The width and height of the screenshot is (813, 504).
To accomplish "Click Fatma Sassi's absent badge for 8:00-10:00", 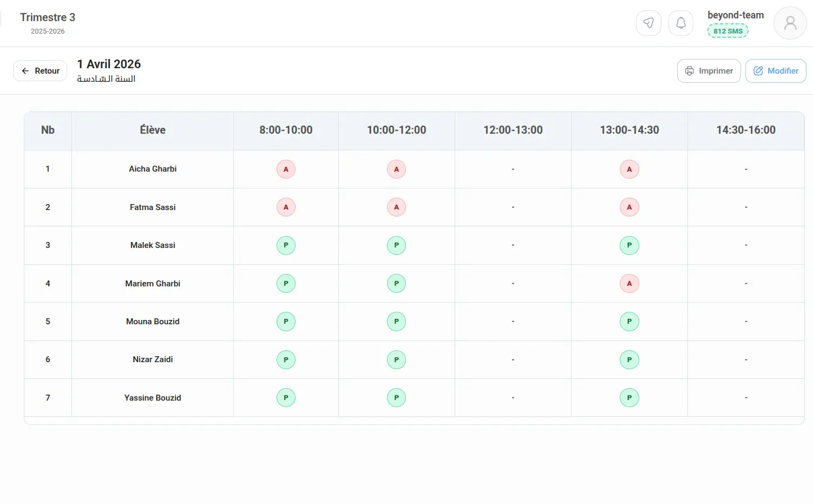I will [286, 207].
